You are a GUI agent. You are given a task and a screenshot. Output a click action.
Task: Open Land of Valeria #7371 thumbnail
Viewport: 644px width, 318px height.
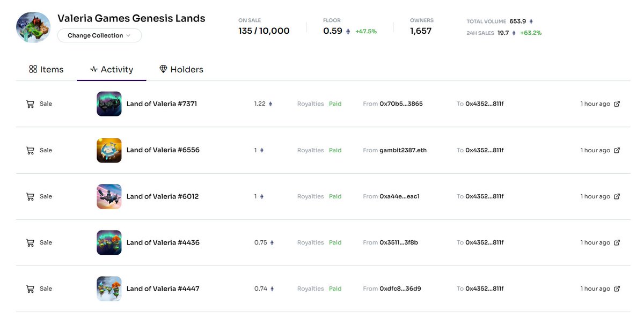[109, 104]
